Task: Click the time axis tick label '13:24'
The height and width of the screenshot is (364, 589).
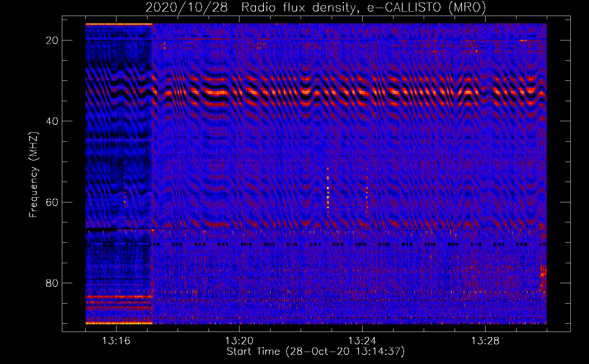Action: (x=362, y=341)
